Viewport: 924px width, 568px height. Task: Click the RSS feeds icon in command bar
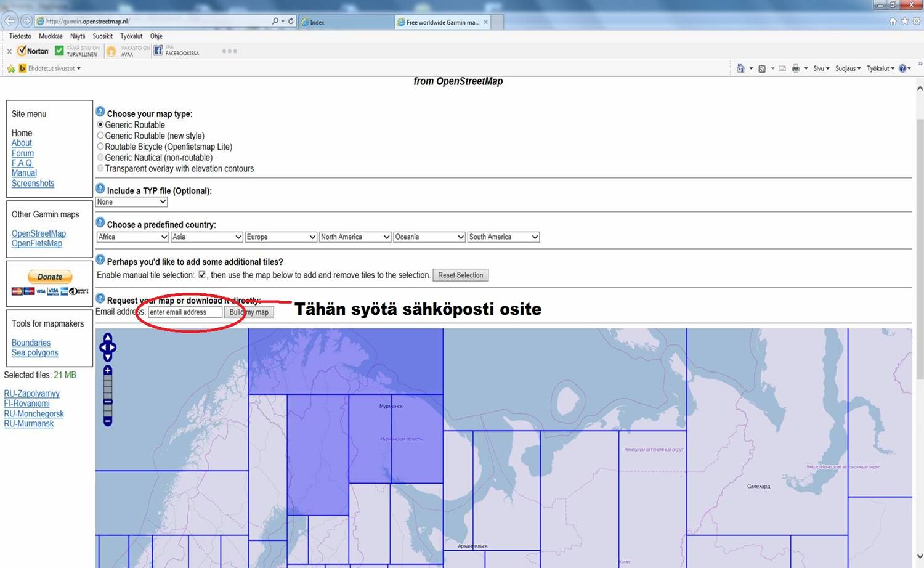click(762, 68)
